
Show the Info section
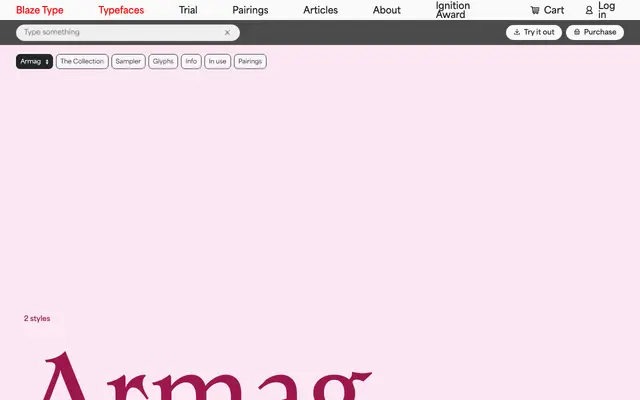coord(191,61)
